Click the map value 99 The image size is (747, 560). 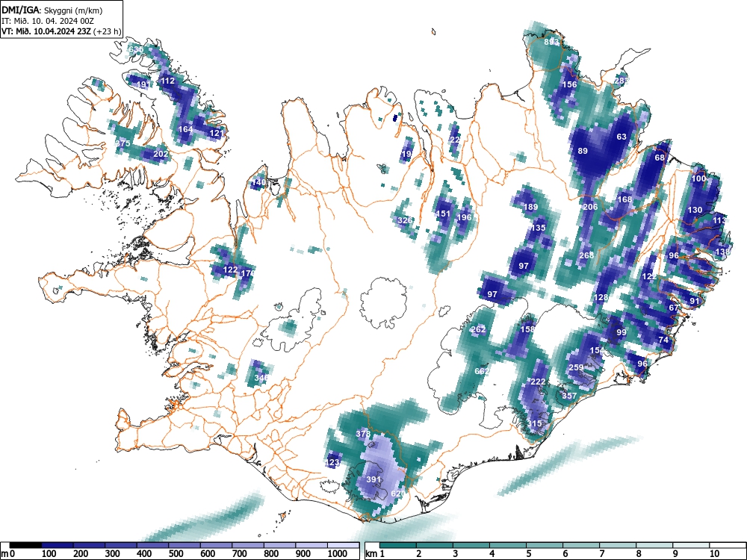coord(622,332)
